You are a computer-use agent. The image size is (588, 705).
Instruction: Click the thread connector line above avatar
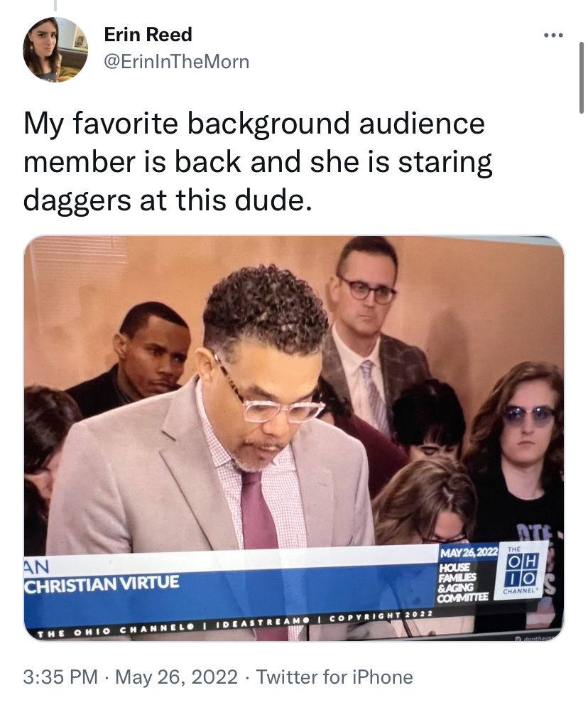[55, 6]
